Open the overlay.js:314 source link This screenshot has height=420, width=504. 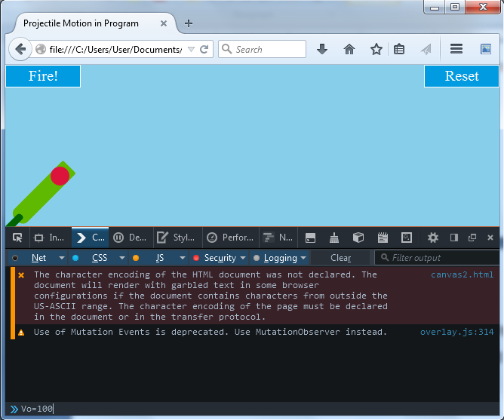(456, 332)
